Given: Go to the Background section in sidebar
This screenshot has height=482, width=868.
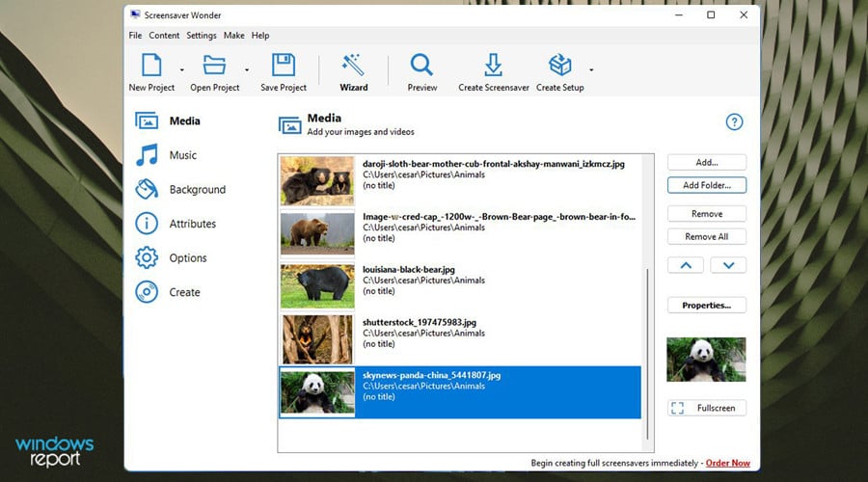Looking at the screenshot, I should tap(197, 190).
